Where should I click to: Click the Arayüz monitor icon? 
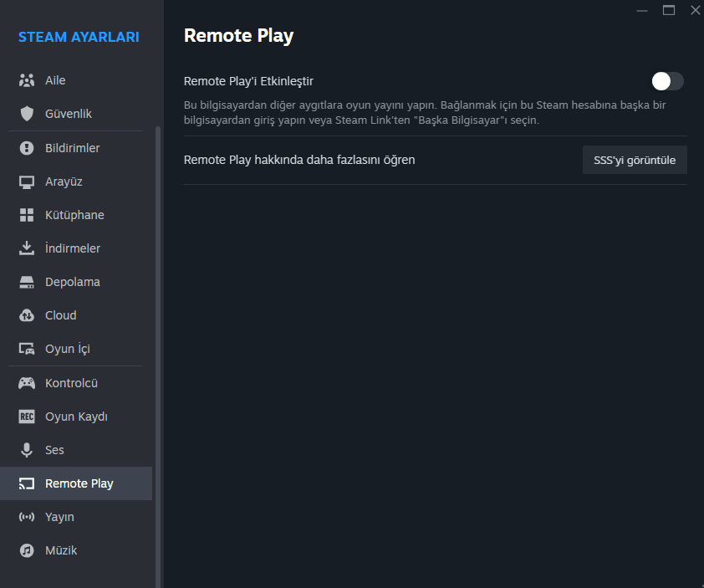[x=27, y=182]
